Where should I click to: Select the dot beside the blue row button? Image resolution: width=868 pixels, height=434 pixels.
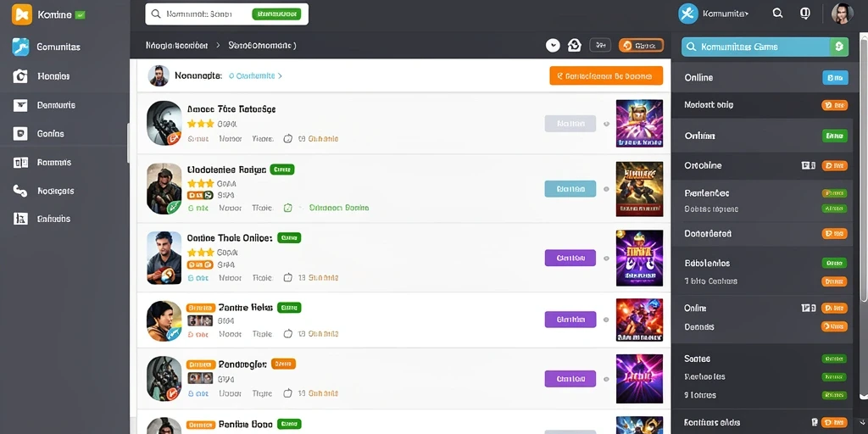pyautogui.click(x=606, y=189)
